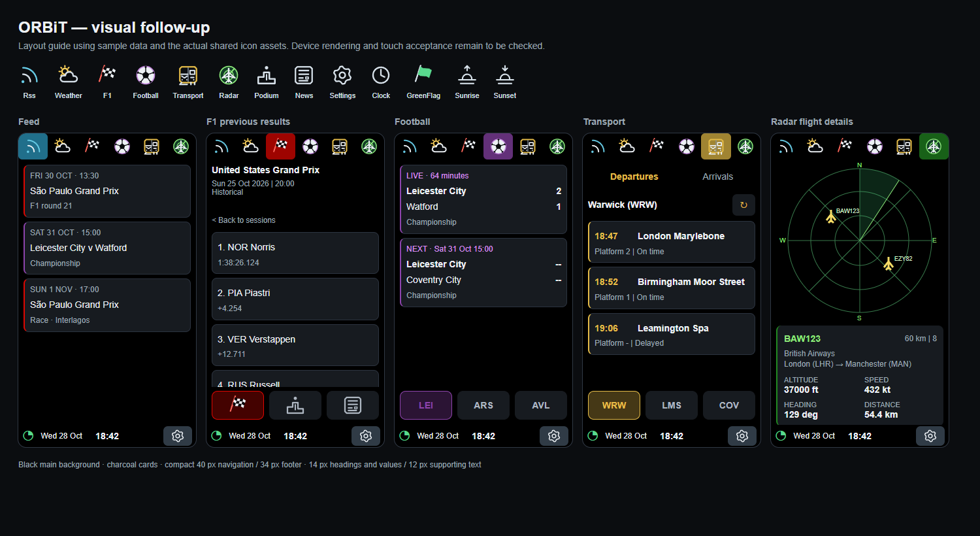
Task: Click the Rss icon in the icon legend
Action: (29, 75)
